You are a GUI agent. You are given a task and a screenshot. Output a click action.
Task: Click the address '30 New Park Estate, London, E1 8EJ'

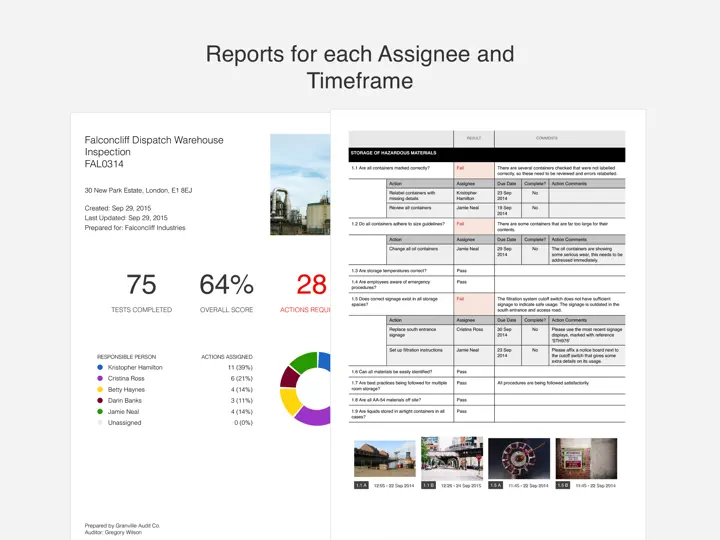138,190
